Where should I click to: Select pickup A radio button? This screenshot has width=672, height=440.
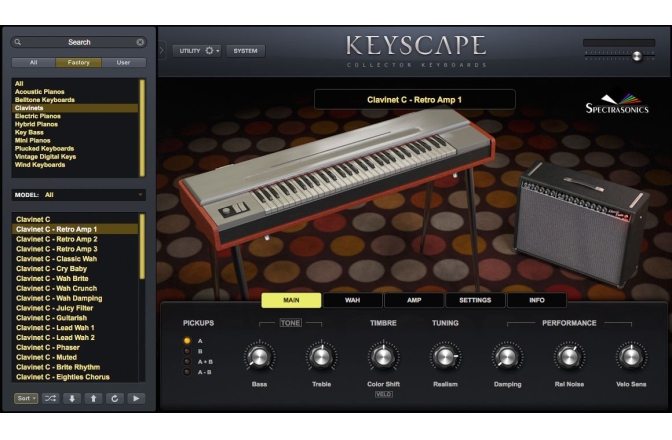(x=187, y=341)
